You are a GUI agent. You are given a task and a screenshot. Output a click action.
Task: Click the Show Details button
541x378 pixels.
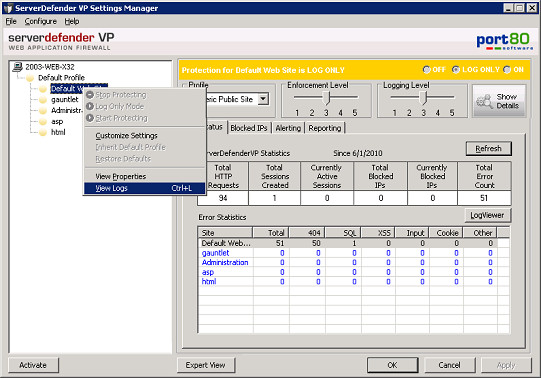tap(499, 101)
